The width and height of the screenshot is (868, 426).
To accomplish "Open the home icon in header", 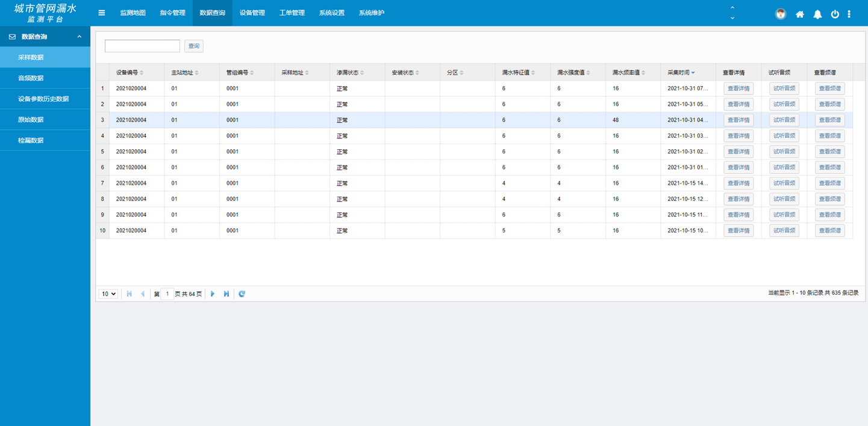I will coord(800,14).
